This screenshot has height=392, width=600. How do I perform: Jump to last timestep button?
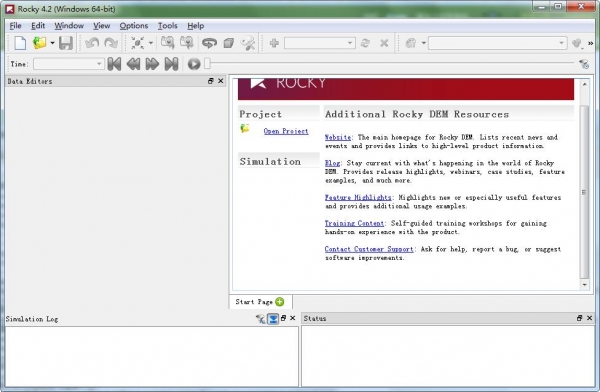(171, 64)
